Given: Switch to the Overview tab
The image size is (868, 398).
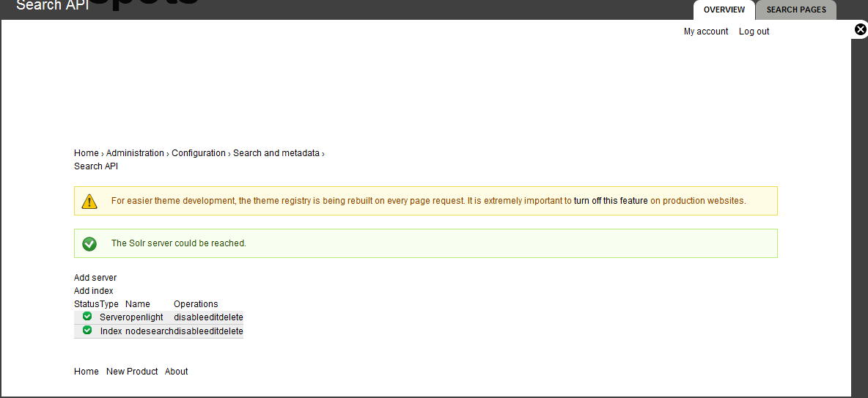Looking at the screenshot, I should (724, 10).
